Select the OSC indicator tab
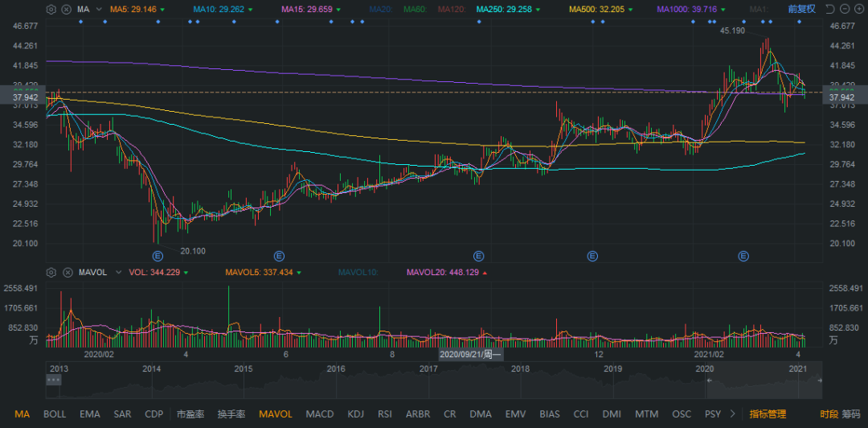 tap(682, 414)
